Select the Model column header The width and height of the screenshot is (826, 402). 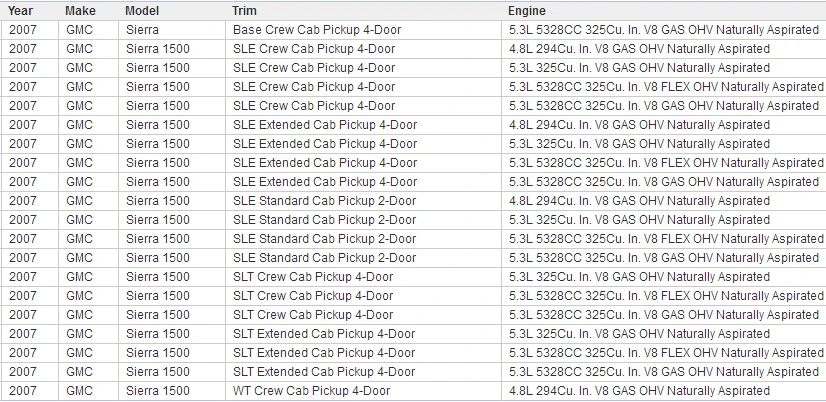click(x=172, y=11)
